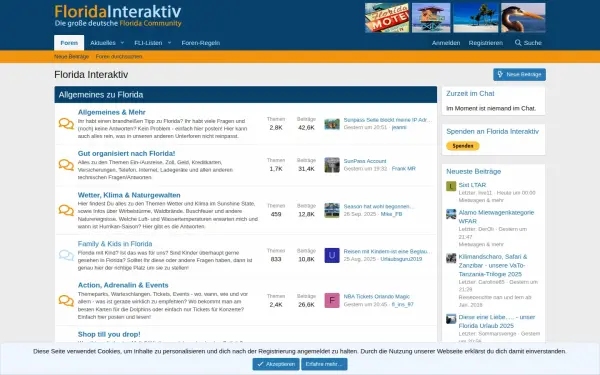Open the lifeguard hut header image
Viewport: 600px width, 375px height.
(x=431, y=18)
